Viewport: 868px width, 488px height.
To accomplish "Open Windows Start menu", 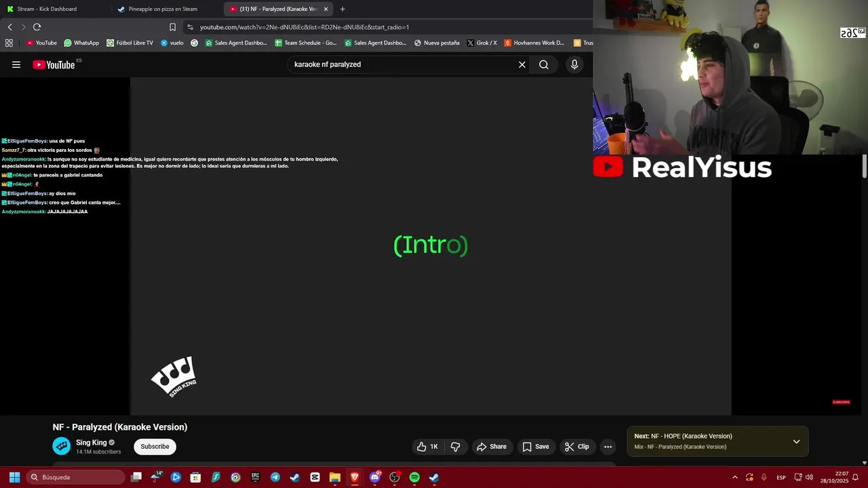I will point(14,477).
